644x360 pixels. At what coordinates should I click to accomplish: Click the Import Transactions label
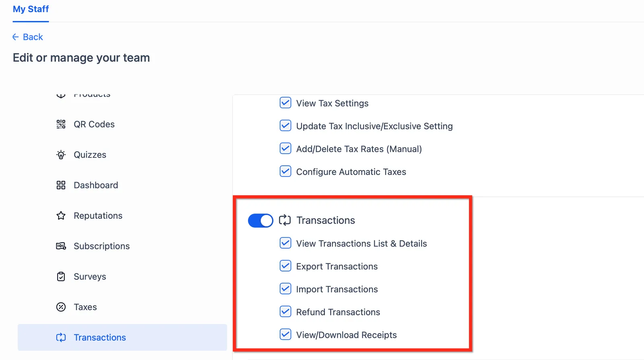tap(337, 289)
